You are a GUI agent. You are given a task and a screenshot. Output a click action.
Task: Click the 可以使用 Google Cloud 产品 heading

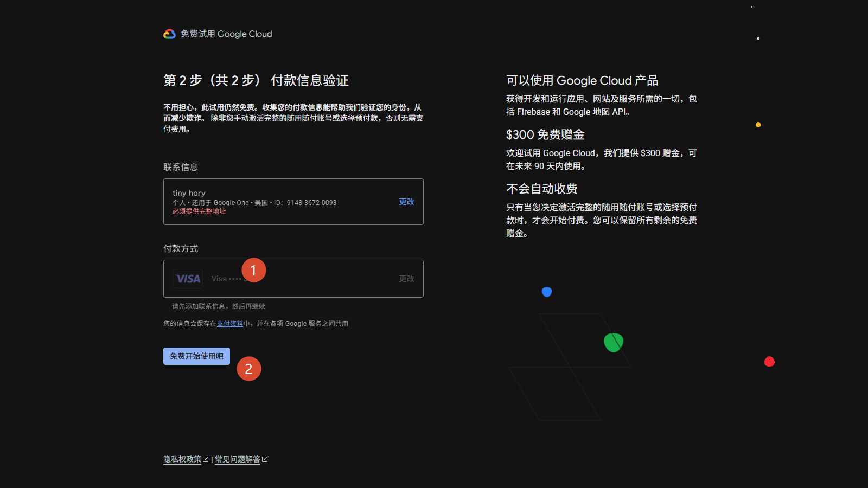(582, 80)
